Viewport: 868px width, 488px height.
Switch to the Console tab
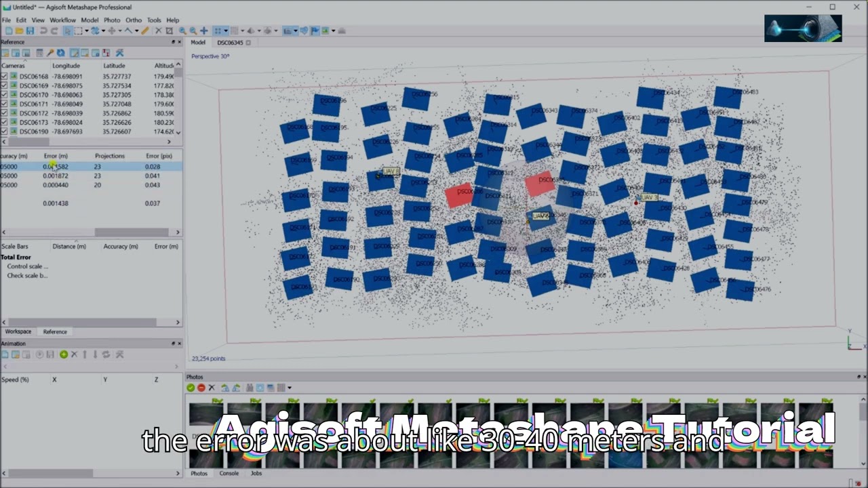coord(229,473)
